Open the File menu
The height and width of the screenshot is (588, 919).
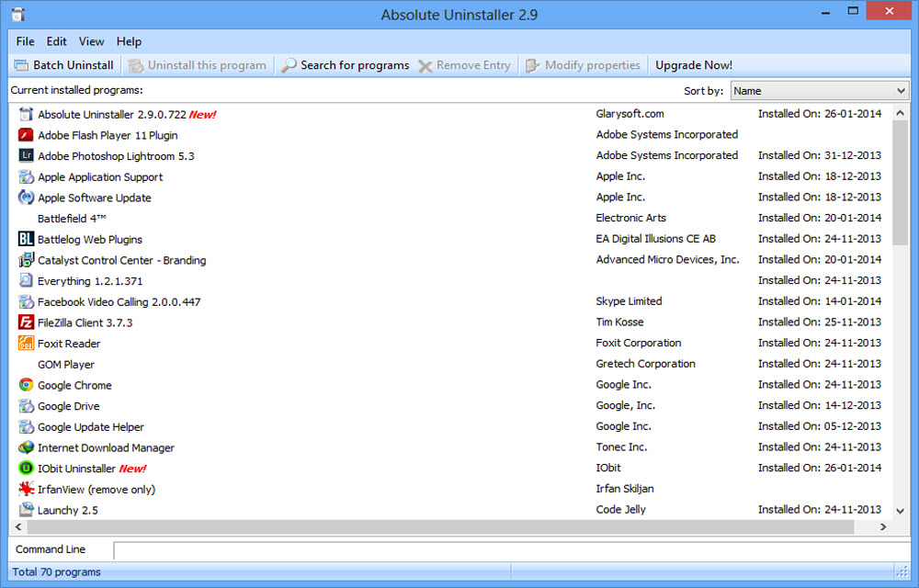tap(25, 41)
